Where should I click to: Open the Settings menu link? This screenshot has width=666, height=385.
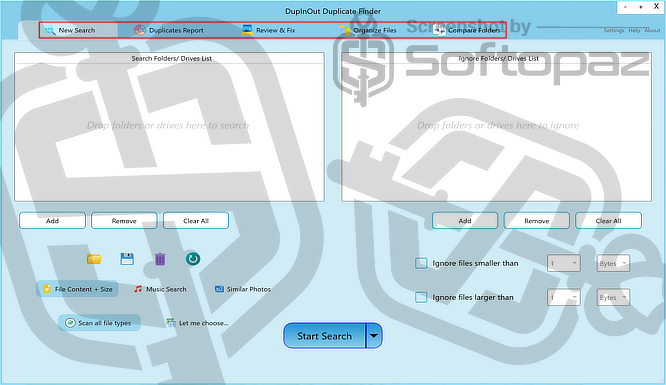coord(614,31)
